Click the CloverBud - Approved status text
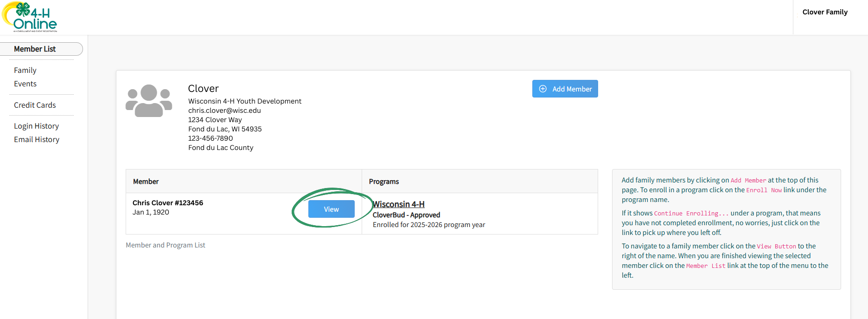 click(x=406, y=215)
